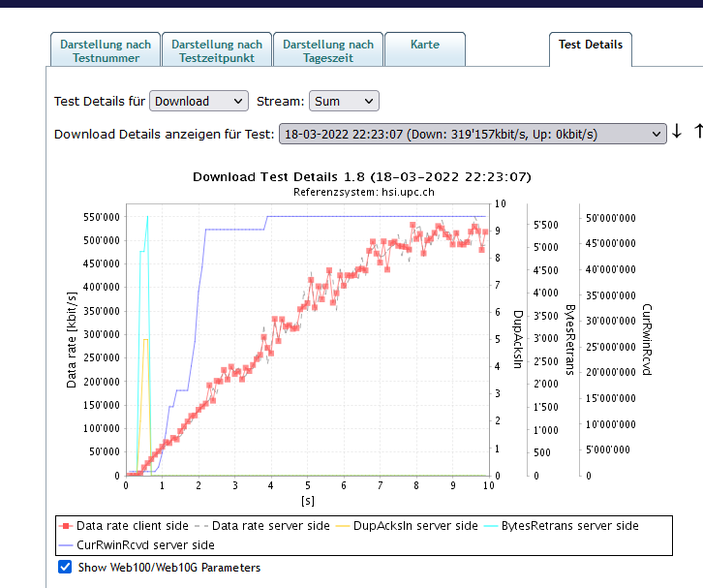703x588 pixels.
Task: Uncheck Show Web100/Web10G Parameters checkbox
Action: [x=65, y=568]
